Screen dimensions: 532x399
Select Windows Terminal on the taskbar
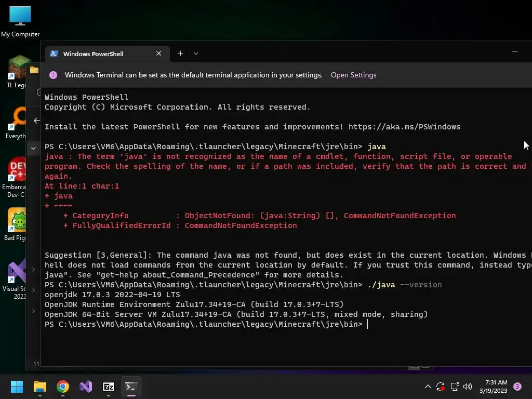point(131,387)
